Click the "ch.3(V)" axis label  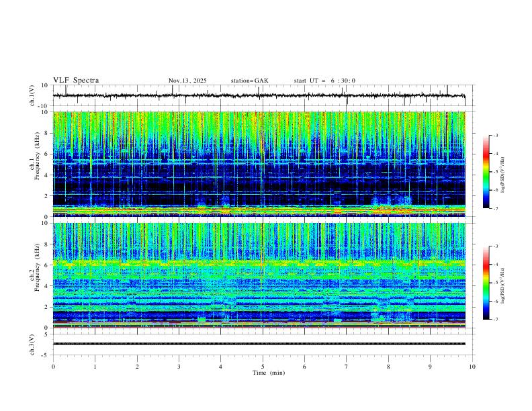32,345
